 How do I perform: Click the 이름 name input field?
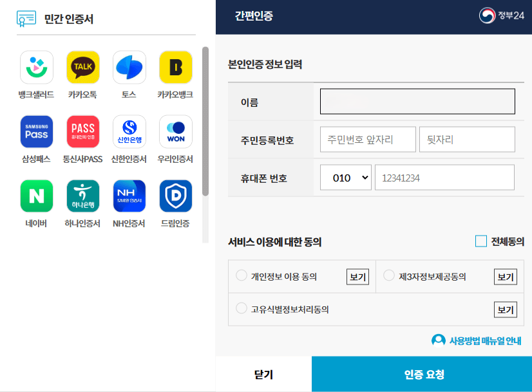coord(417,102)
